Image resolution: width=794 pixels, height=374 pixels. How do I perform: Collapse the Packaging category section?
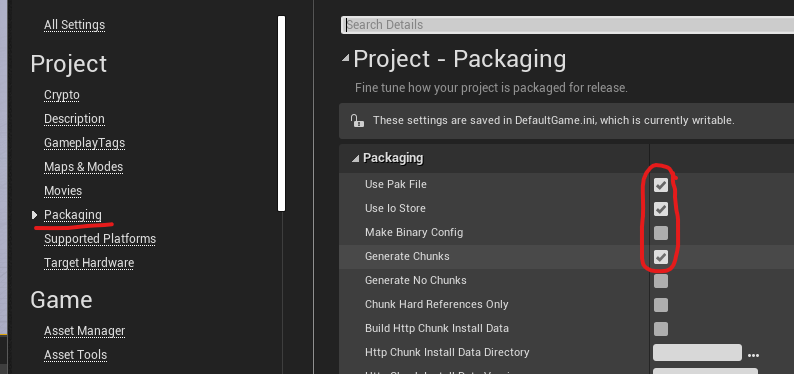coord(355,158)
